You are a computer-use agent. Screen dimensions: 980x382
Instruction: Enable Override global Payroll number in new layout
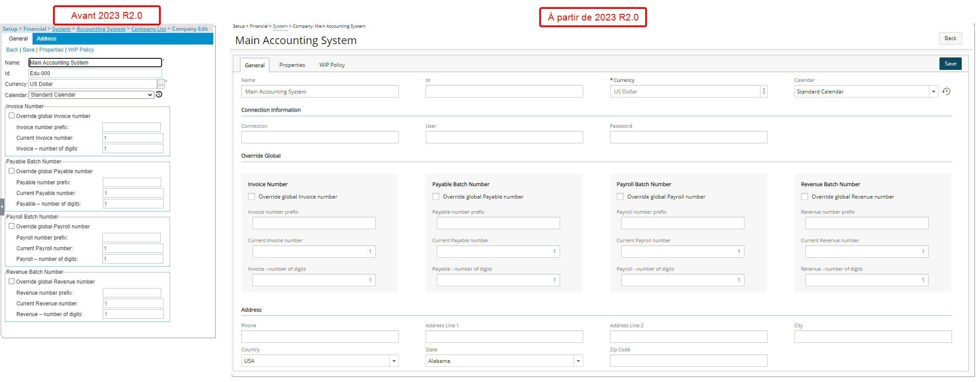[x=620, y=196]
